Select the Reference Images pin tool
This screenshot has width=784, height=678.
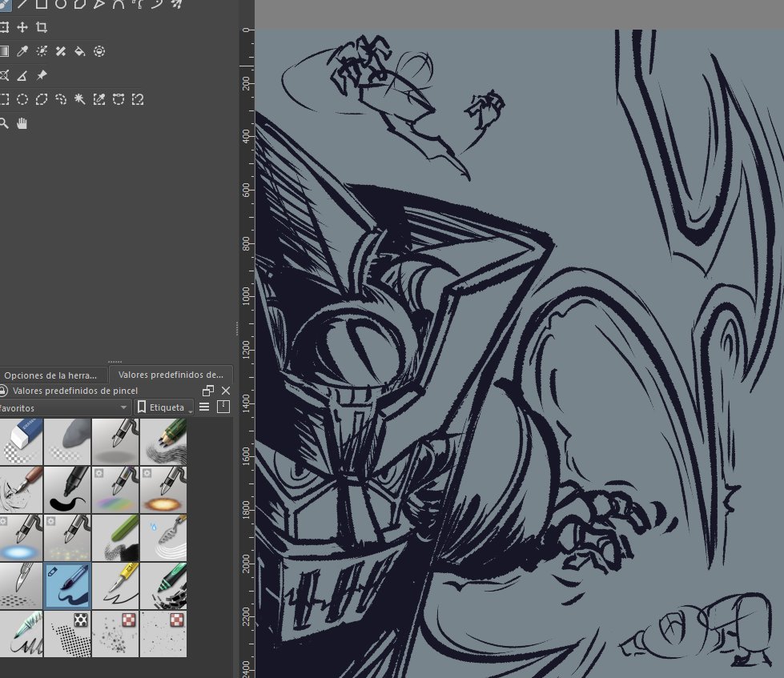[42, 75]
